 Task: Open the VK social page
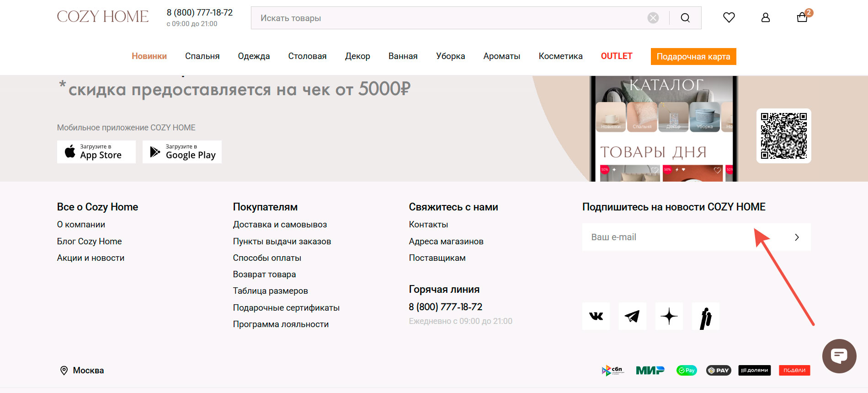coord(596,316)
